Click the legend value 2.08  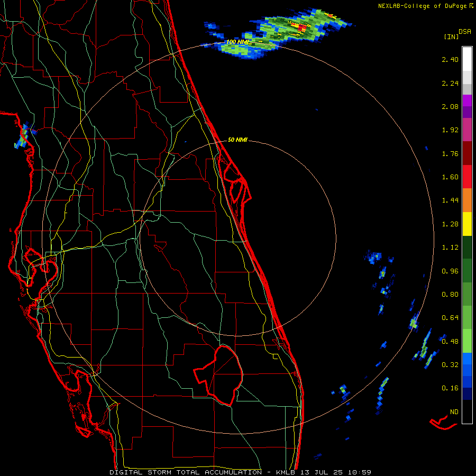tap(450, 106)
